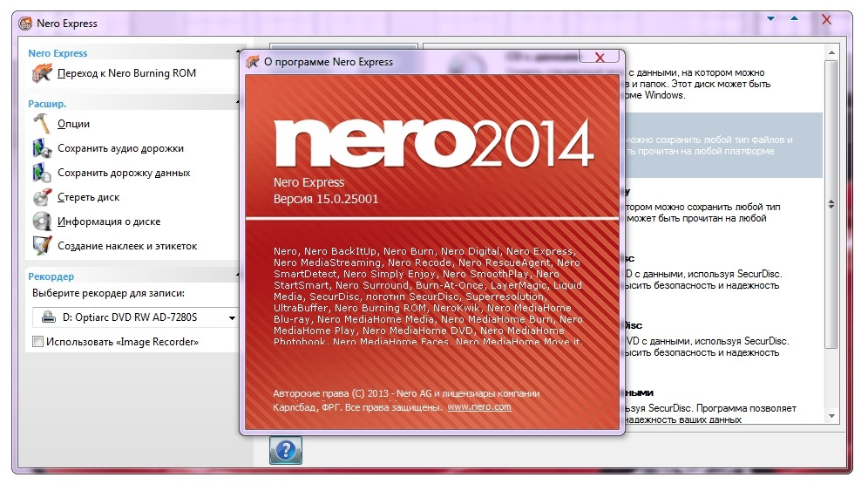The image size is (868, 491).
Task: Select Сохранить аудио дорожки
Action: pyautogui.click(x=120, y=148)
